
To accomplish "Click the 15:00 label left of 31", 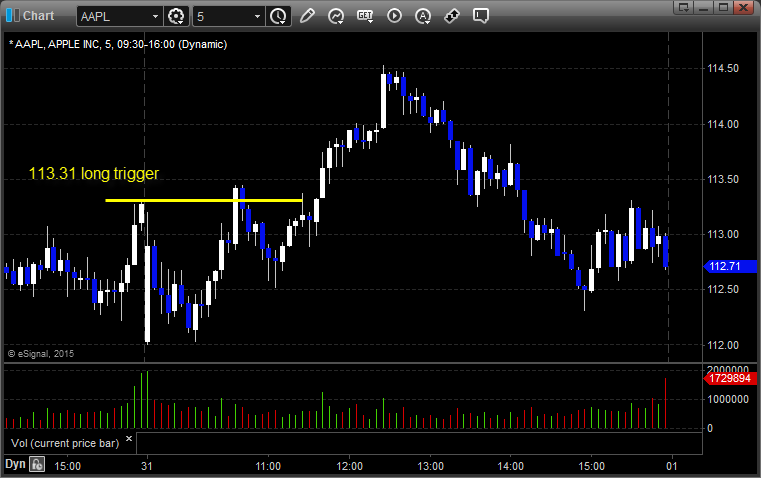I will point(67,466).
